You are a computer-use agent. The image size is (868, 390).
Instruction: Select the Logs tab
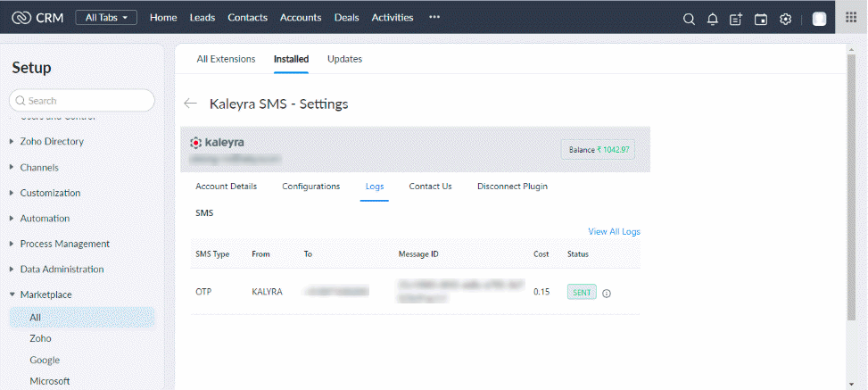[375, 187]
